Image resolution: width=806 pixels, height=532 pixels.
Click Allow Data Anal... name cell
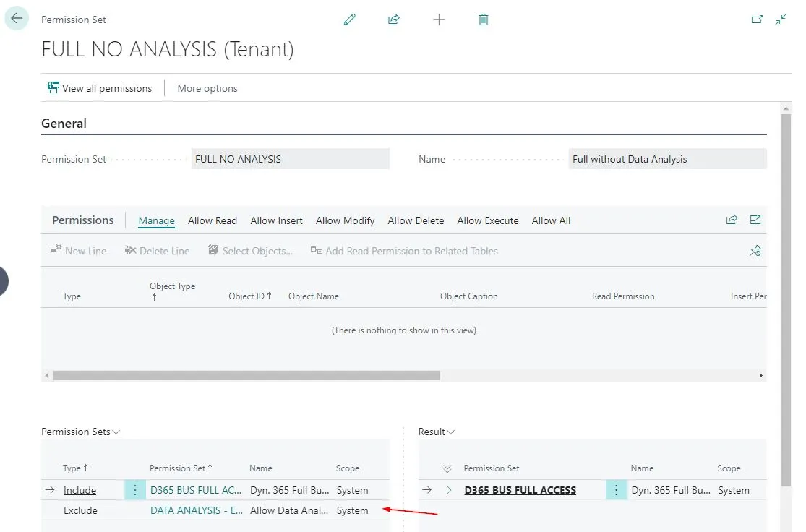[289, 510]
